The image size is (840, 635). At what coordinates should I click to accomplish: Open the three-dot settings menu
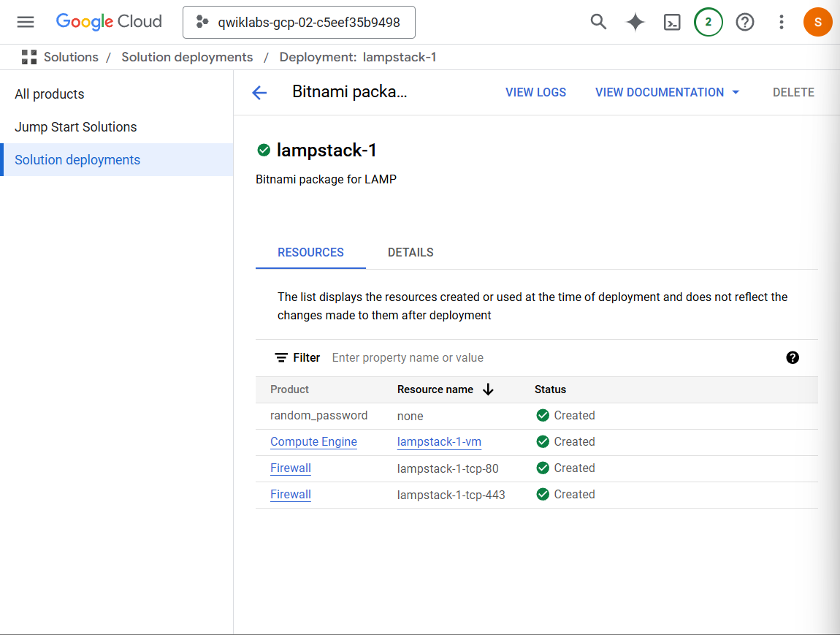[x=782, y=22]
